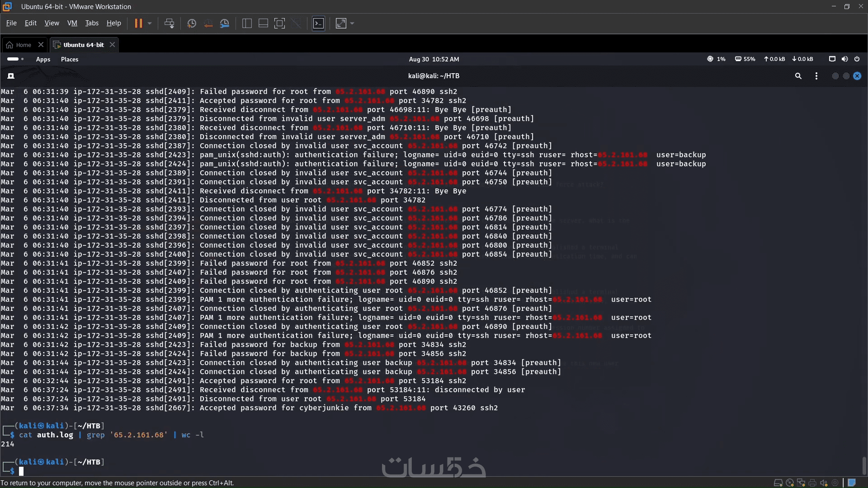Click the terminal scrollbar

(864, 465)
